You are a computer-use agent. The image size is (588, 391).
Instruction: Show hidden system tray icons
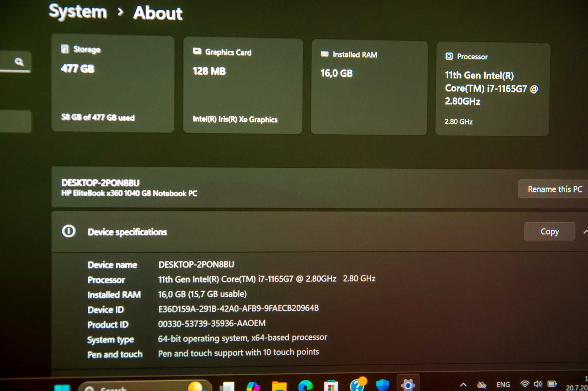click(x=463, y=385)
